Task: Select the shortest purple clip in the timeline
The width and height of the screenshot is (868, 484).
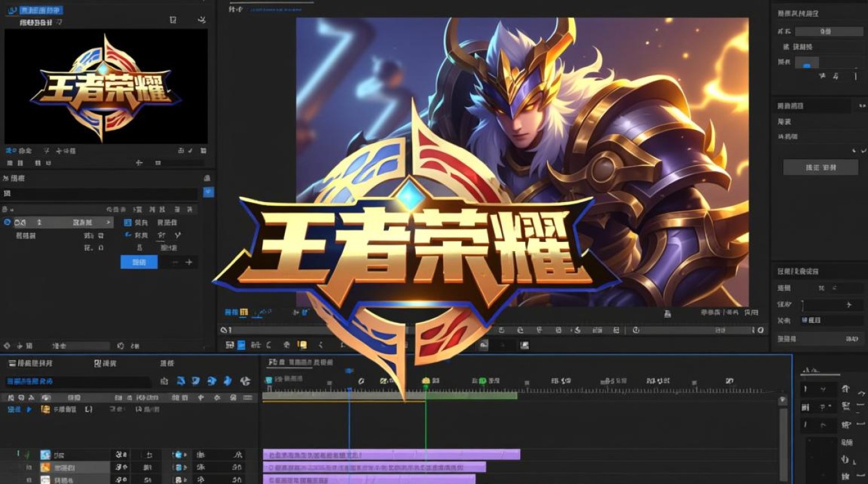Action: [369, 479]
